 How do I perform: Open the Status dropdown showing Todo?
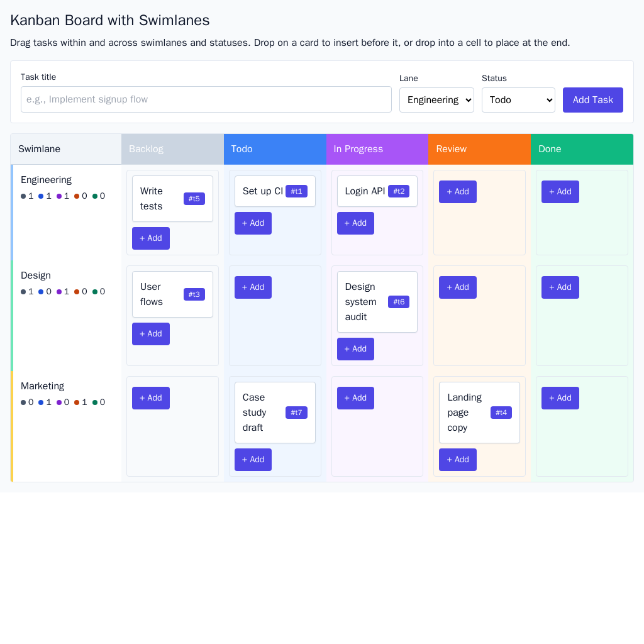[518, 100]
